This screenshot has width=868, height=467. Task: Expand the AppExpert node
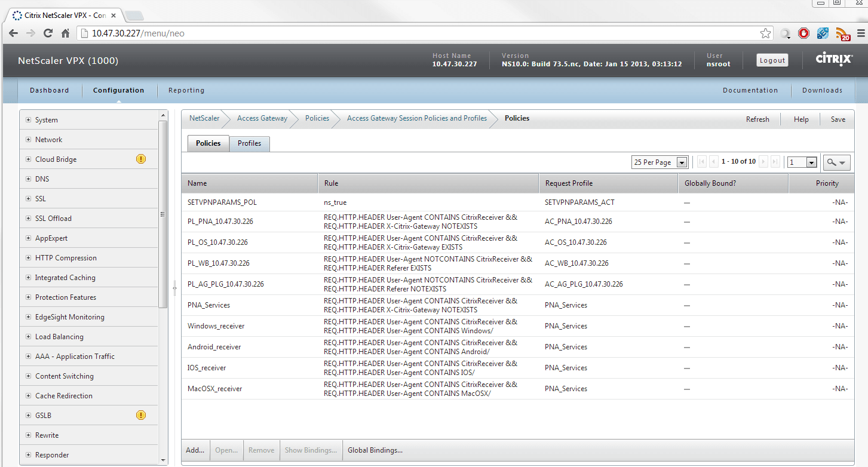coord(29,238)
